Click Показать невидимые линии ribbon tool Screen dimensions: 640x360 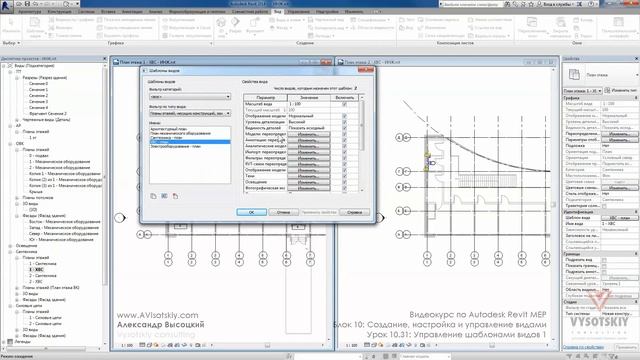click(x=127, y=20)
